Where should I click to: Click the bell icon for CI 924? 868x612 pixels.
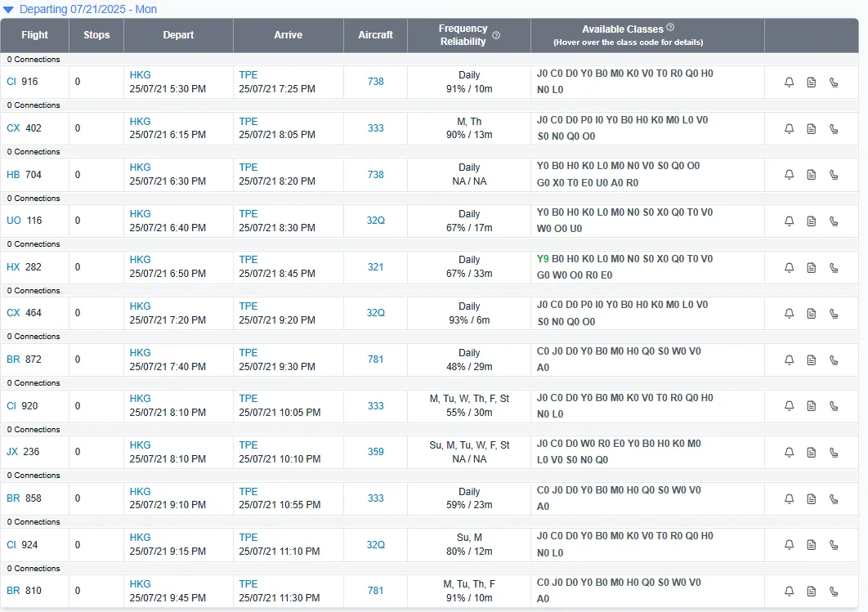coord(790,545)
